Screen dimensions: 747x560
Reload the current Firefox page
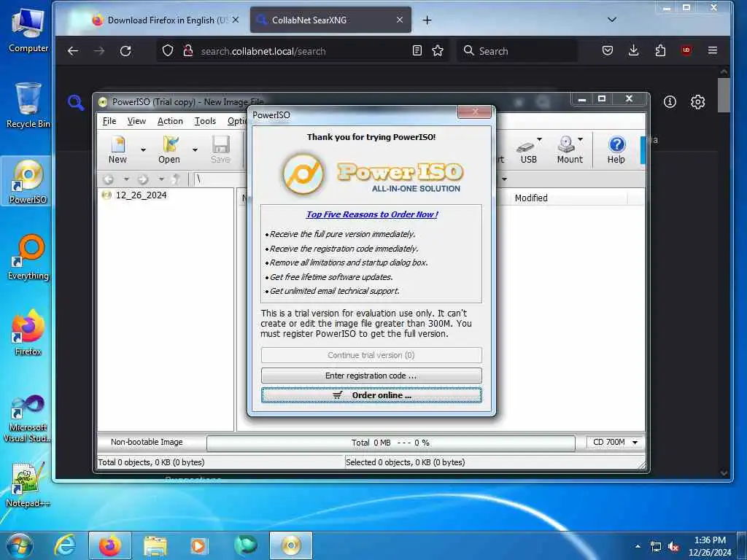(x=125, y=51)
